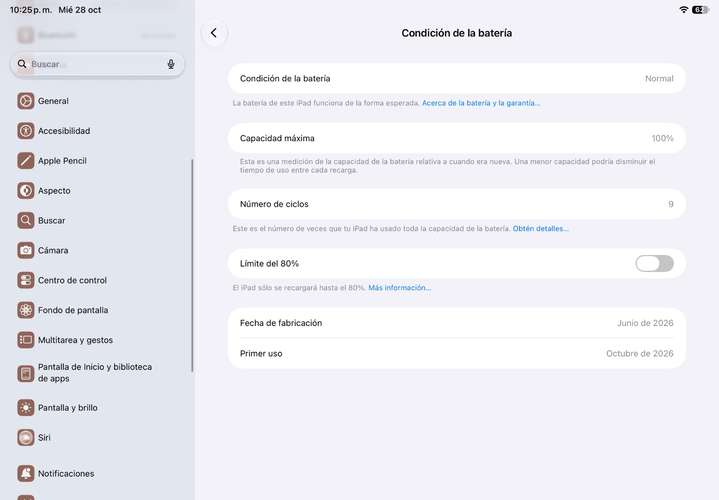Image resolution: width=719 pixels, height=500 pixels.
Task: Tap the Cámara label in sidebar
Action: (x=53, y=250)
